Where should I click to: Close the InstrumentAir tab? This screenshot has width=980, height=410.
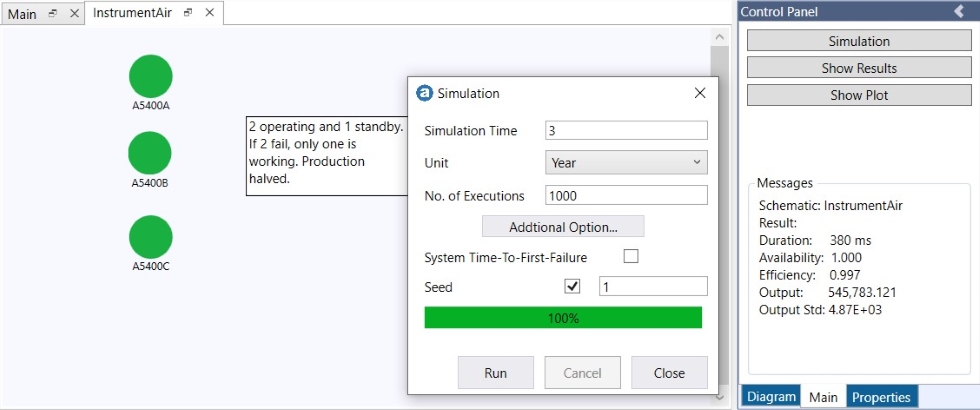(x=209, y=13)
